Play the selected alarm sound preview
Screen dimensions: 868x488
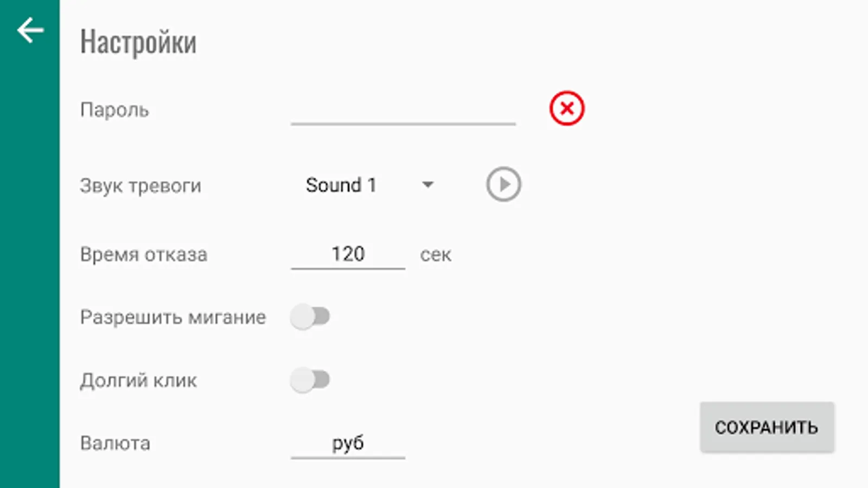[x=503, y=184]
